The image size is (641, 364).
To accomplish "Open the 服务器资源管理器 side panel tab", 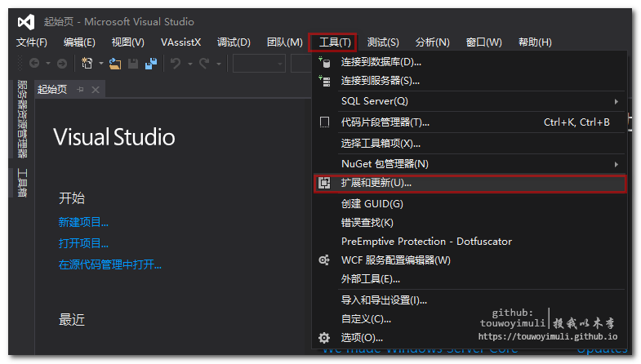I will 22,119.
